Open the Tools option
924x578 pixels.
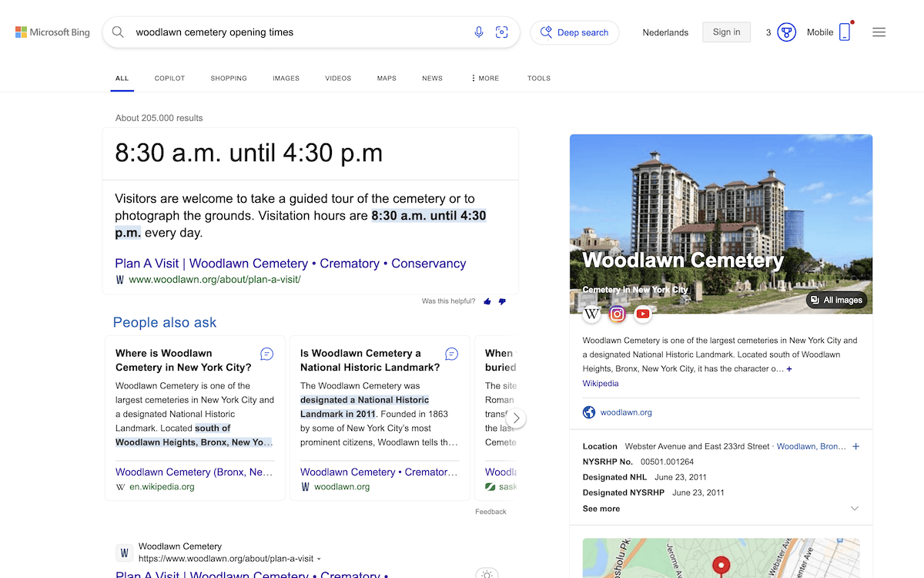[x=539, y=78]
